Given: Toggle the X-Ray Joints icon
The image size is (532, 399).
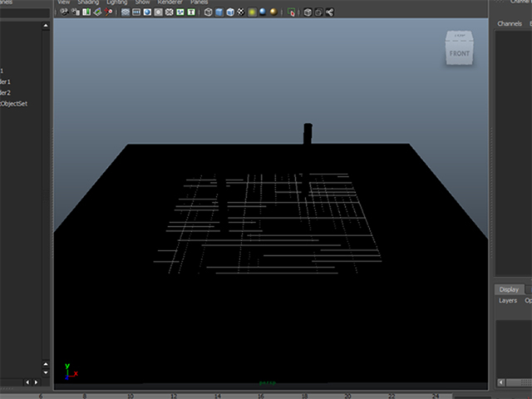Looking at the screenshot, I should click(329, 12).
